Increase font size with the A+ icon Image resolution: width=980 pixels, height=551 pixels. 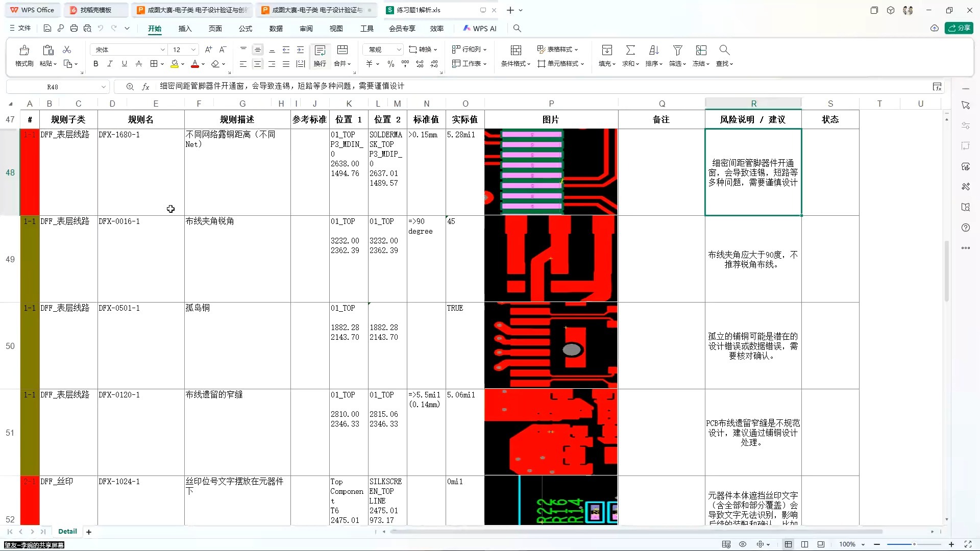click(x=208, y=49)
